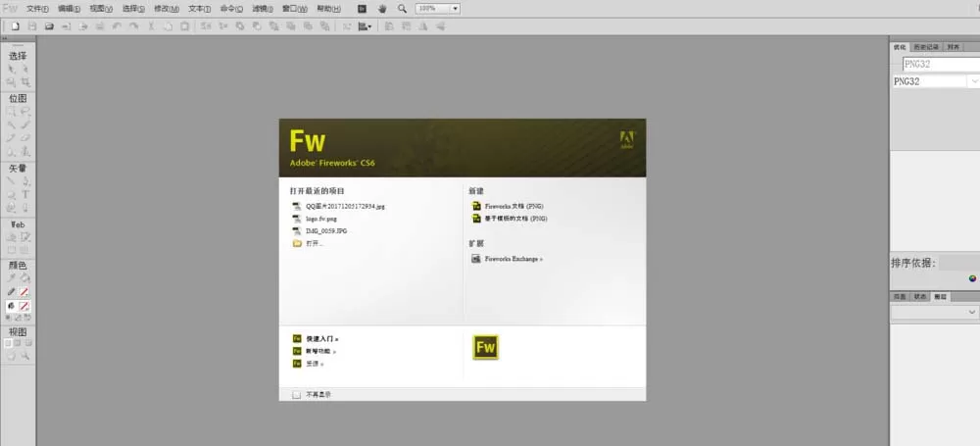Select the Crop tool
This screenshot has width=980, height=446.
pyautogui.click(x=25, y=82)
